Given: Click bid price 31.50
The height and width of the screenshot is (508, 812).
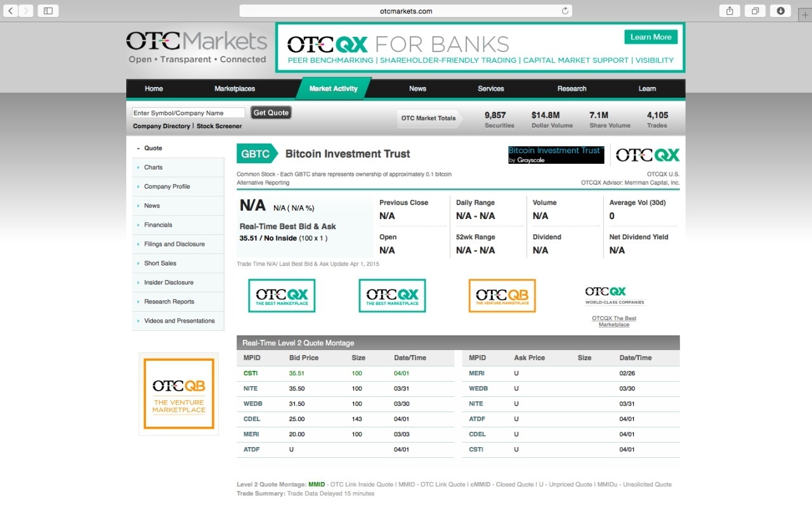Looking at the screenshot, I should (297, 404).
